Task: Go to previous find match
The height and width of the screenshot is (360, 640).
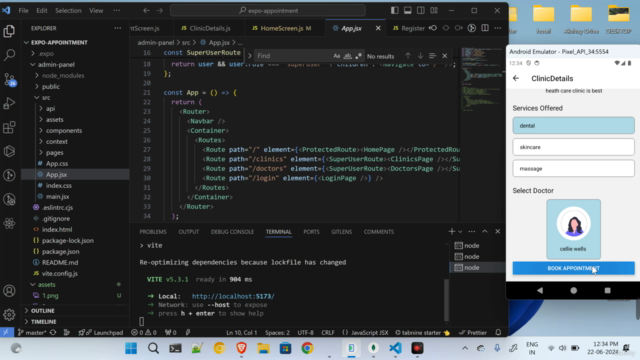Action: pyautogui.click(x=408, y=56)
